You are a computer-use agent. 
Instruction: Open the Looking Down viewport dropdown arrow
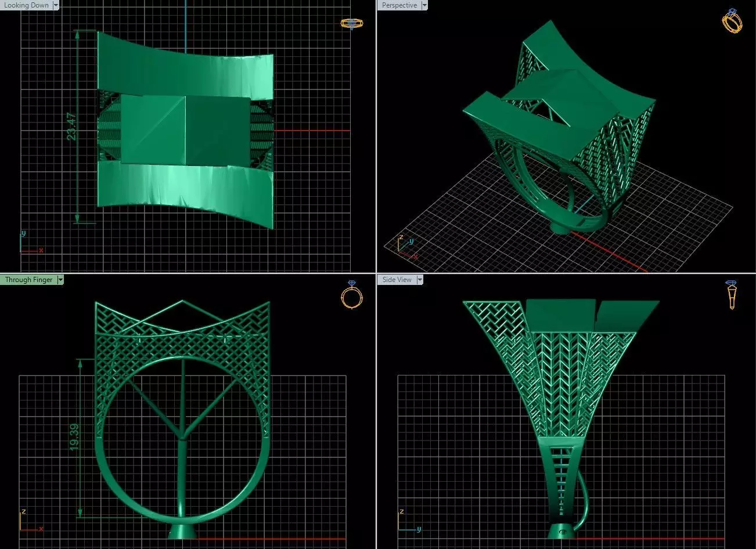[56, 5]
